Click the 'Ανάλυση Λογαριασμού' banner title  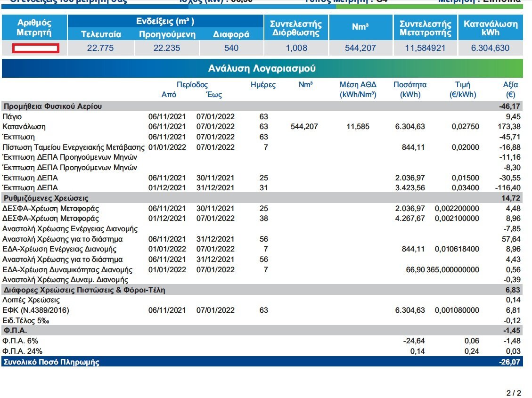click(x=262, y=68)
